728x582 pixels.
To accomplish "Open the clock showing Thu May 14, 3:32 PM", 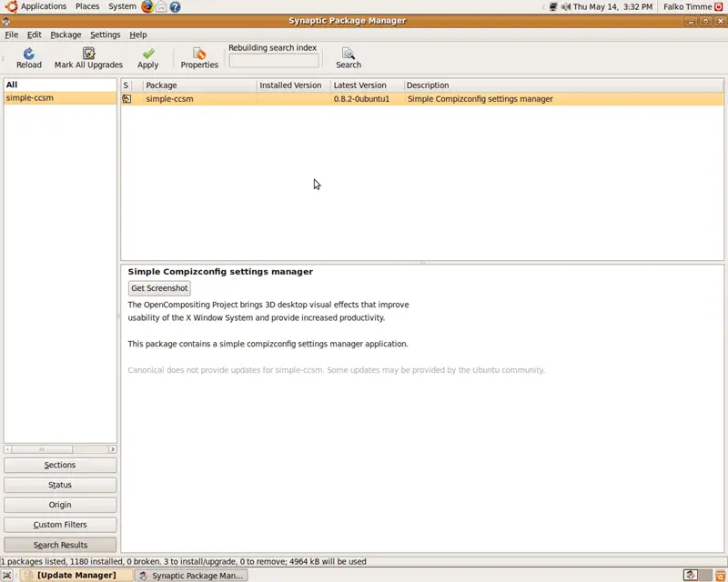I will pyautogui.click(x=612, y=7).
